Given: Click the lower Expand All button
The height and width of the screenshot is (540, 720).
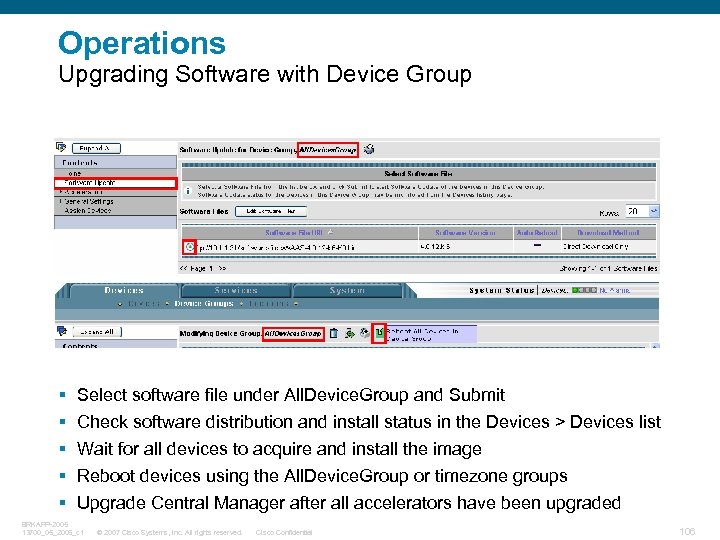Looking at the screenshot, I should click(x=97, y=332).
